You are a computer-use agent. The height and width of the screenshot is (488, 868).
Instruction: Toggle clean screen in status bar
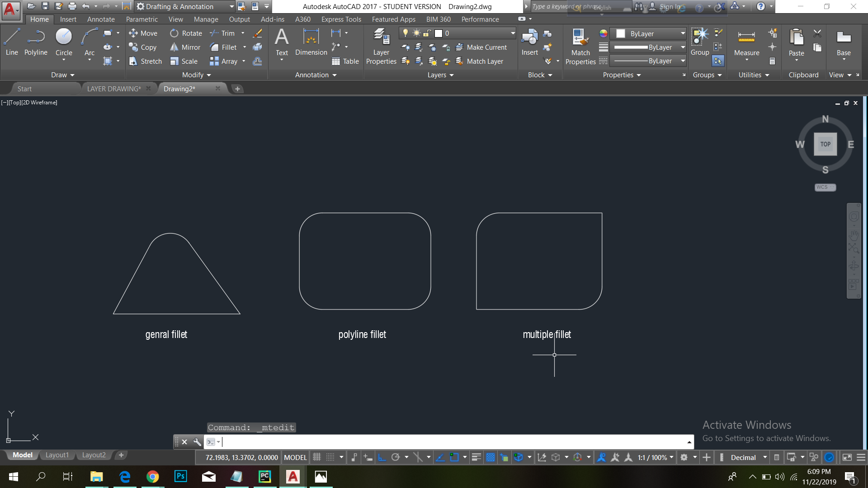pyautogui.click(x=847, y=457)
